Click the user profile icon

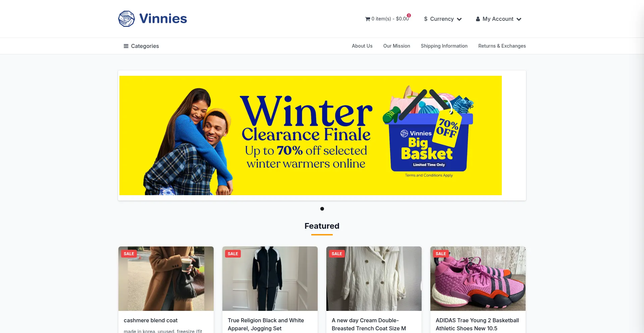pos(478,19)
